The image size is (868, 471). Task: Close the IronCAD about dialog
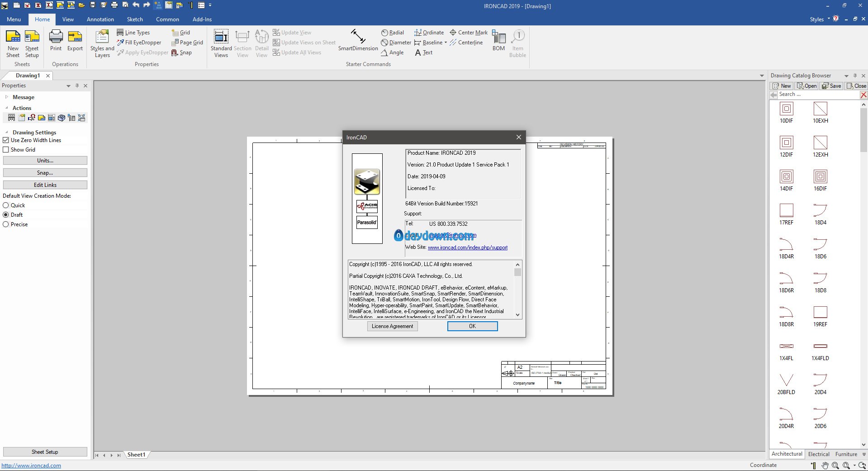point(518,137)
